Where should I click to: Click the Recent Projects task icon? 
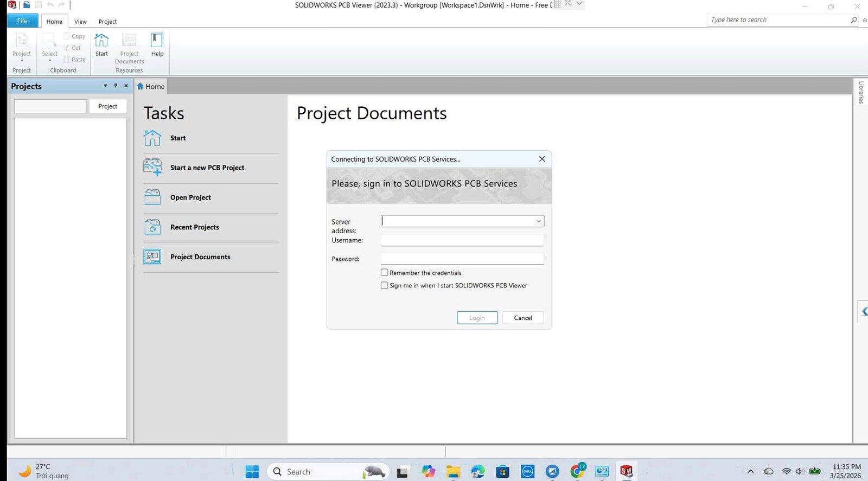pyautogui.click(x=152, y=227)
